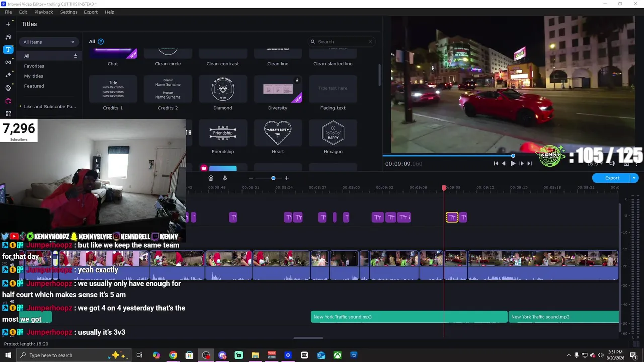Expand the All items dropdown
The image size is (644, 362).
tap(49, 42)
